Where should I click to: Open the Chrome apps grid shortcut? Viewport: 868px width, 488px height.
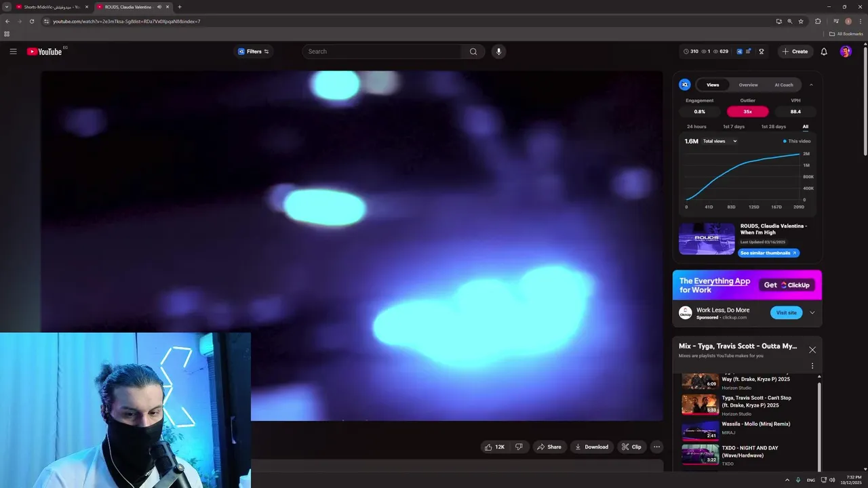pyautogui.click(x=7, y=34)
